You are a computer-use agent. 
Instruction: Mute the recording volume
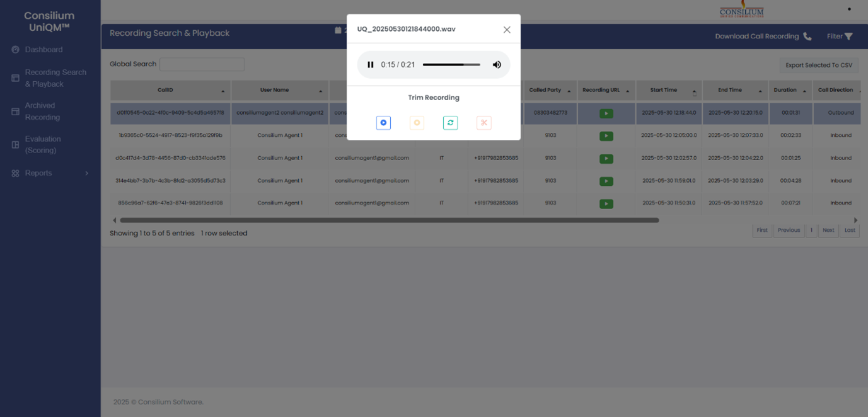pyautogui.click(x=497, y=65)
